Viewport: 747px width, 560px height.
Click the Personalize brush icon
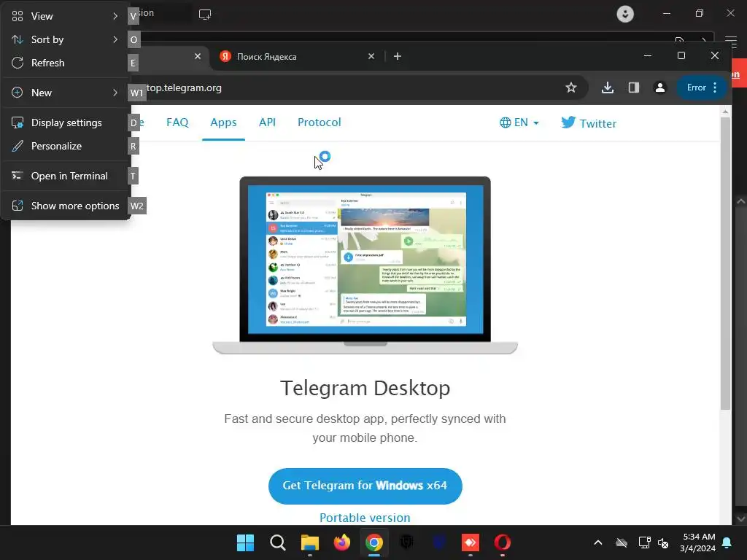tap(18, 146)
